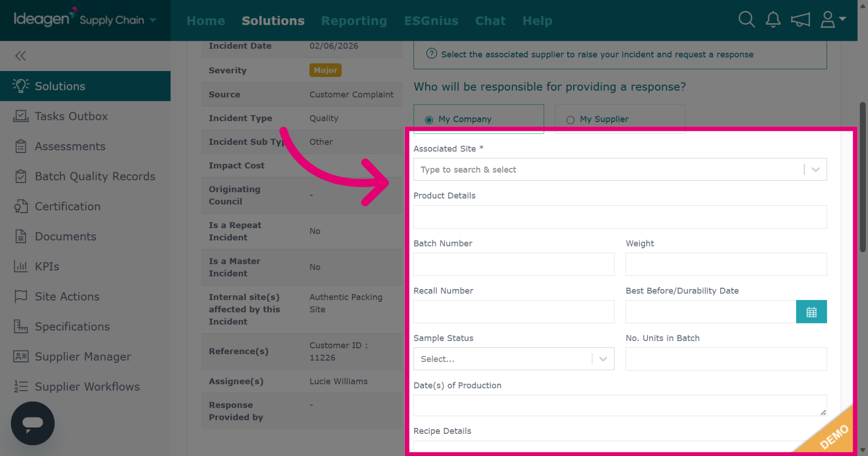The image size is (868, 456).
Task: Click the Specifications icon
Action: click(21, 326)
